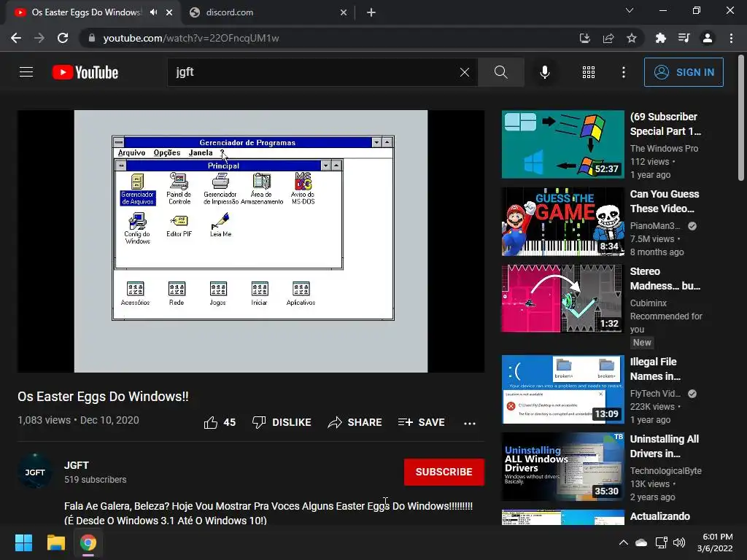The width and height of the screenshot is (747, 560).
Task: Open the Windows Start menu
Action: (23, 542)
